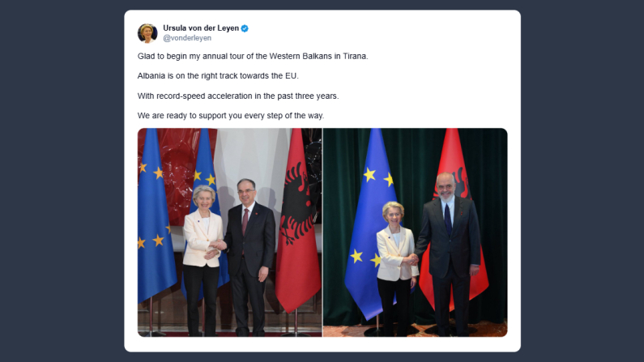Click the profile avatar beside Ursula von der Leyen

pyautogui.click(x=147, y=33)
